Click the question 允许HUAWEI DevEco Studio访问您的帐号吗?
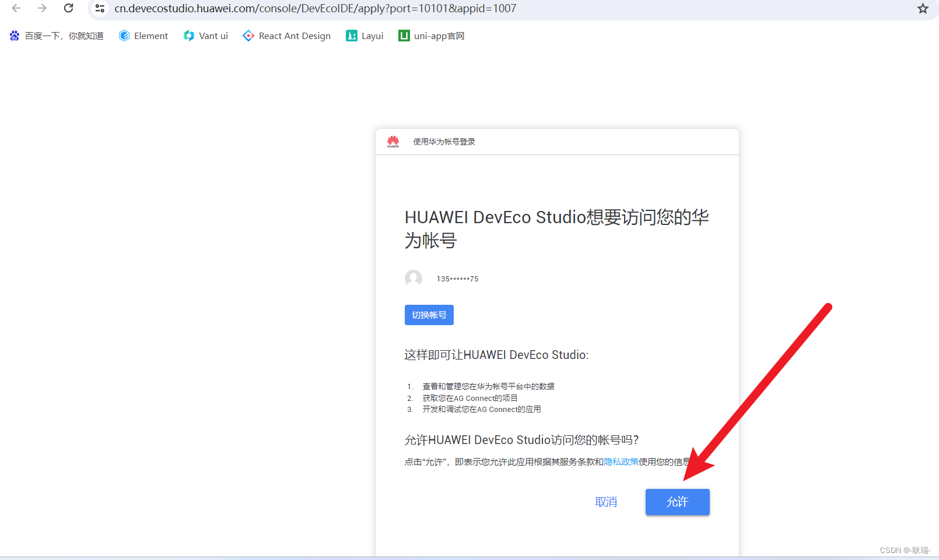The image size is (939, 560). [521, 440]
